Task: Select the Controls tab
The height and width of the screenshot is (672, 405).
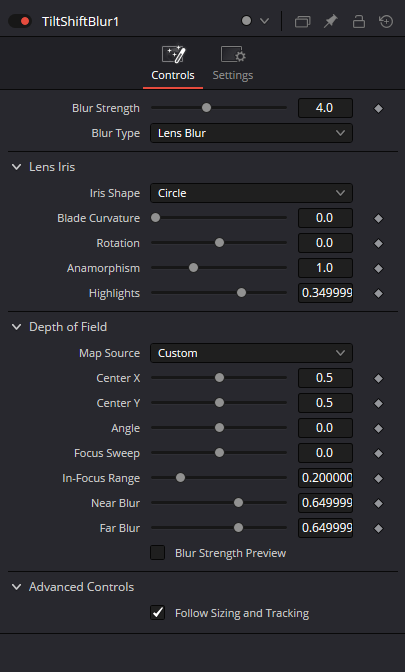Action: 173,63
